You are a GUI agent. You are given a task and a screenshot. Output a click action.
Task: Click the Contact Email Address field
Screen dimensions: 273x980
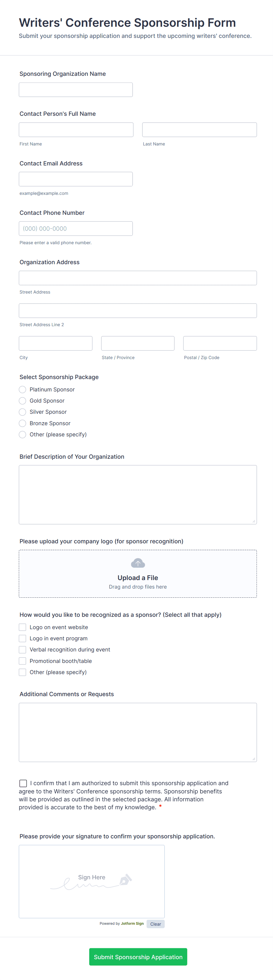click(76, 179)
